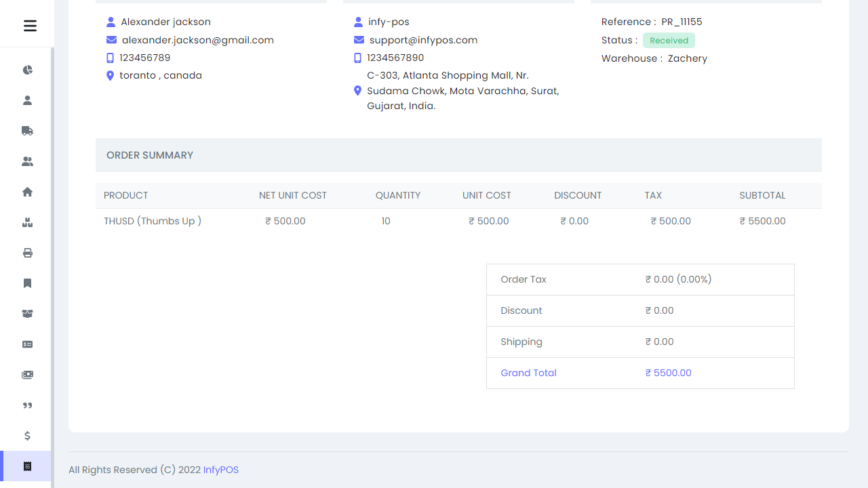The height and width of the screenshot is (488, 868).
Task: Open the Currency cash icon
Action: pyautogui.click(x=27, y=375)
